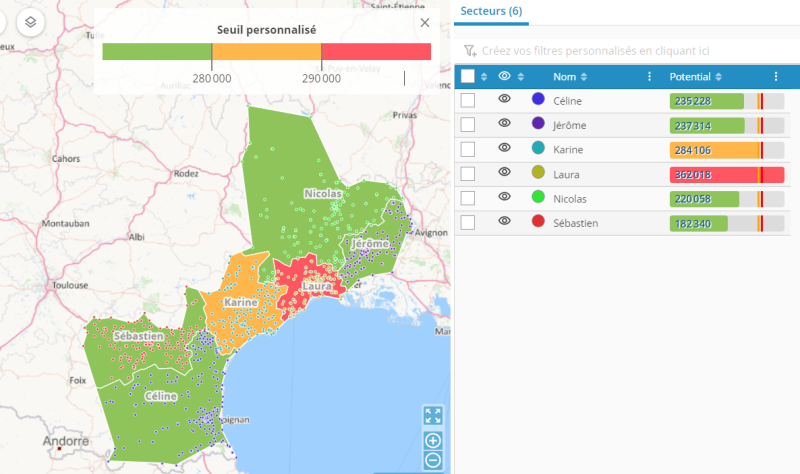Screen dimensions: 800x474
Task: Sort the Potential column
Action: [x=718, y=77]
